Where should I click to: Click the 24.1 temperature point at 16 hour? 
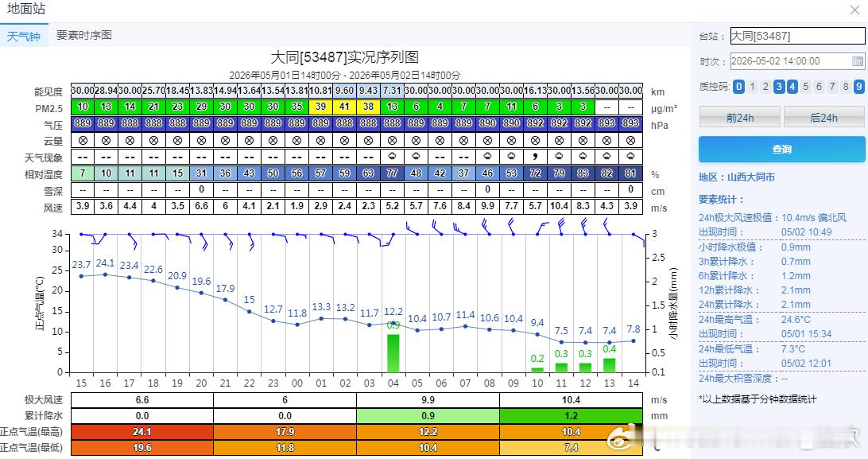(x=105, y=274)
